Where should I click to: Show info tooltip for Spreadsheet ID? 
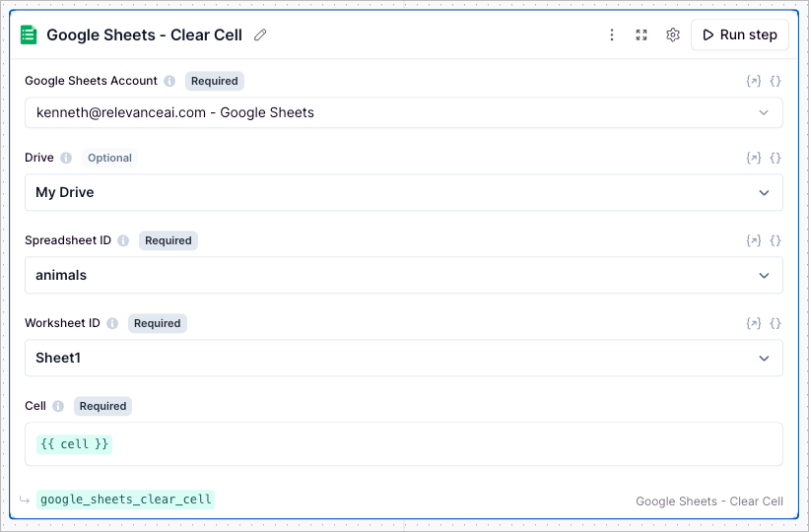tap(123, 240)
